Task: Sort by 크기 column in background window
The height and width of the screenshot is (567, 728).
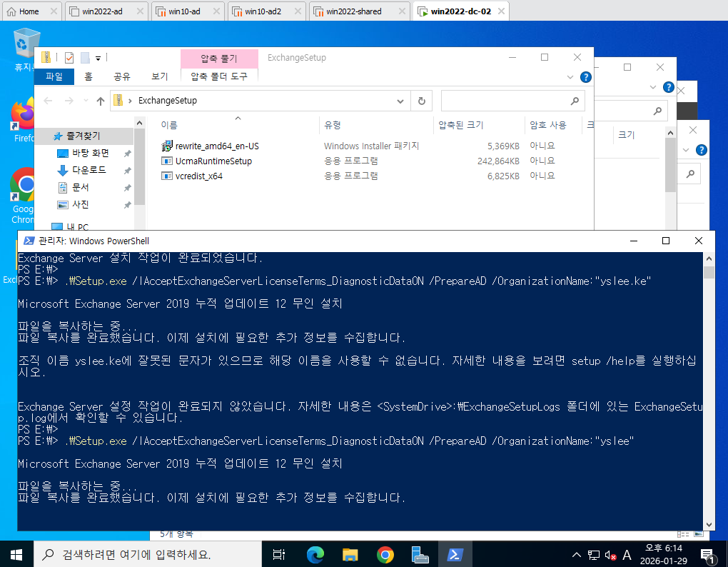Action: click(627, 135)
